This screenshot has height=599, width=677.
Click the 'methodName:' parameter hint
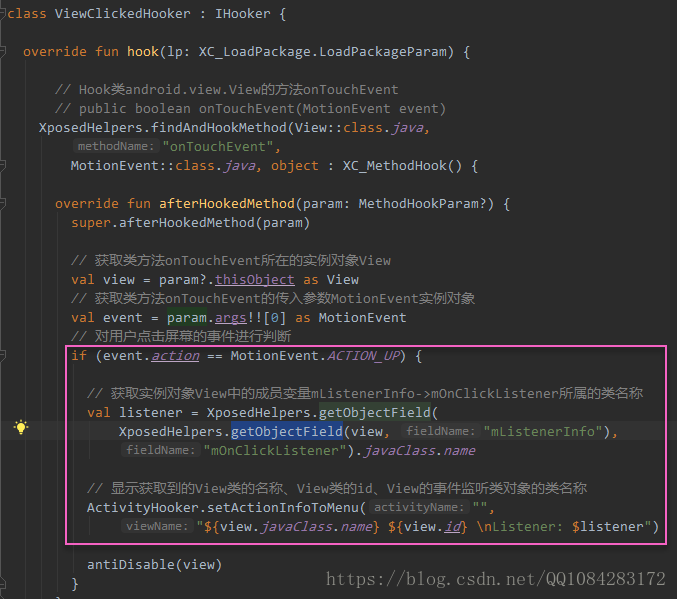(116, 146)
